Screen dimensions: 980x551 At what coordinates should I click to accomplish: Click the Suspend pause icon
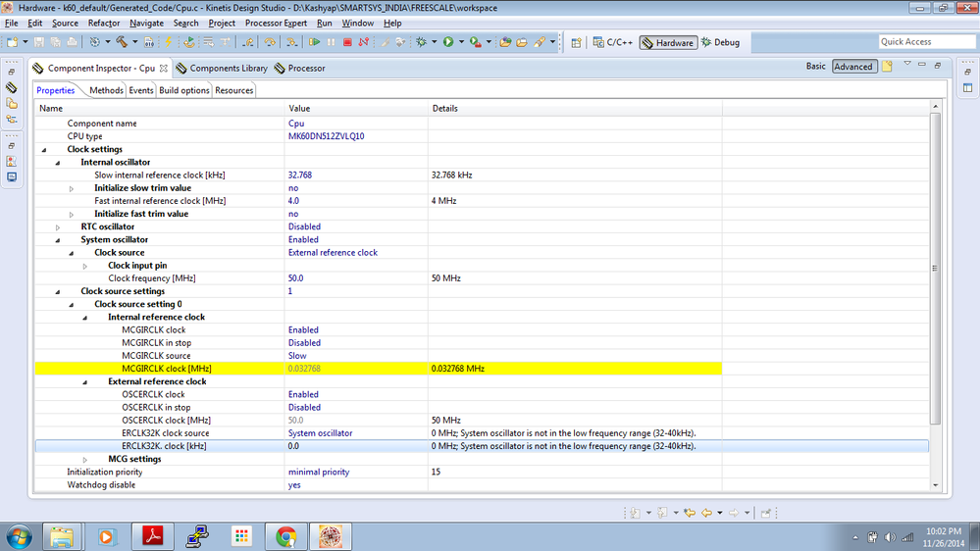point(332,42)
